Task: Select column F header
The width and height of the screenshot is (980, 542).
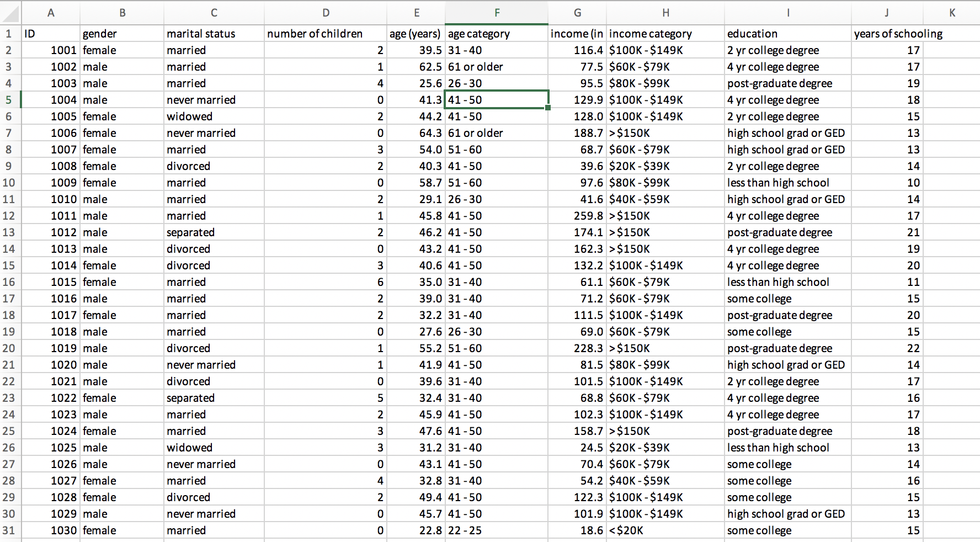Action: (x=497, y=13)
